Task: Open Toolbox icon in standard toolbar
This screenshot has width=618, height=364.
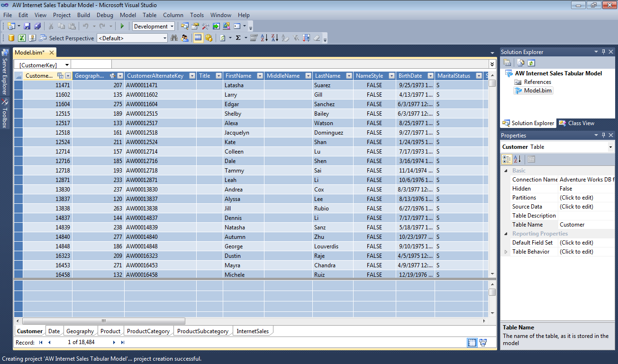Action: tap(206, 26)
